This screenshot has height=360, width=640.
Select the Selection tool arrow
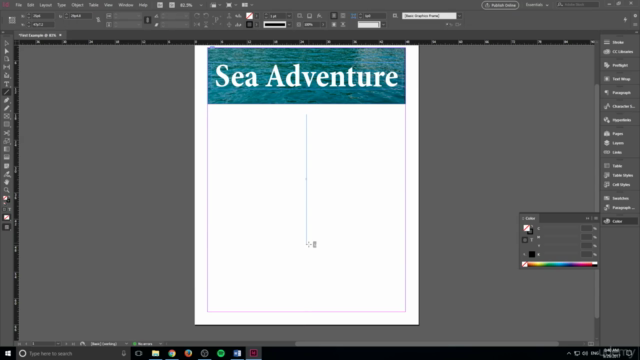[7, 43]
